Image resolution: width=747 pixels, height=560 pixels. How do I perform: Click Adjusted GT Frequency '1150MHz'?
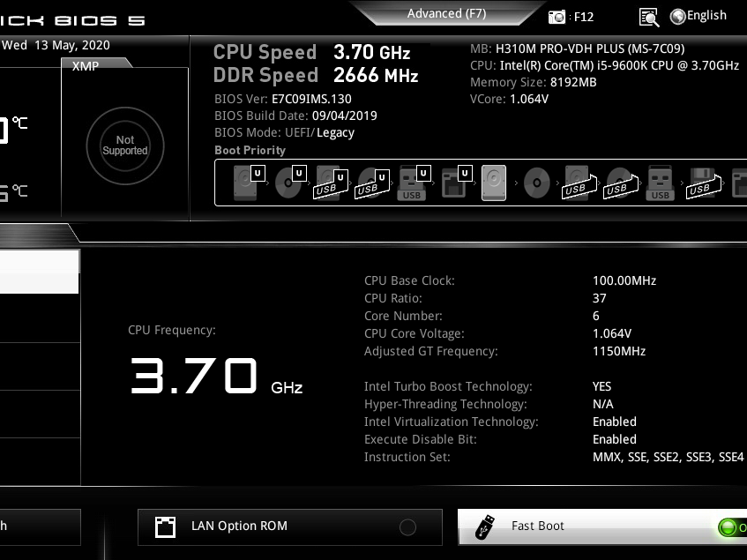(x=619, y=351)
